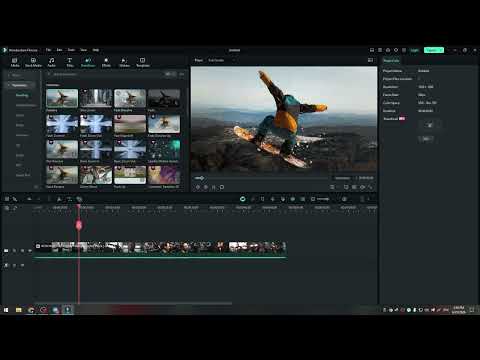Viewport: 480px width, 360px height.
Task: Select the red playhead marker
Action: [79, 225]
